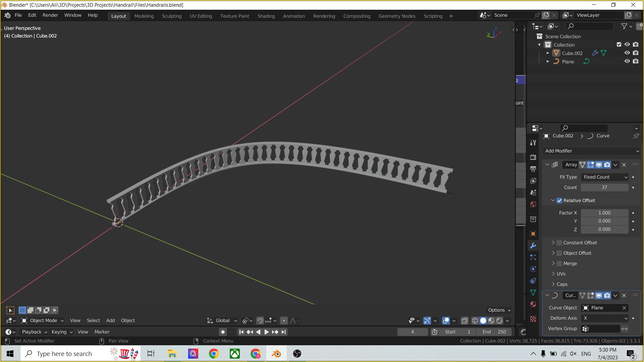The height and width of the screenshot is (362, 644).
Task: Open the Tool properties tab
Action: 533,143
